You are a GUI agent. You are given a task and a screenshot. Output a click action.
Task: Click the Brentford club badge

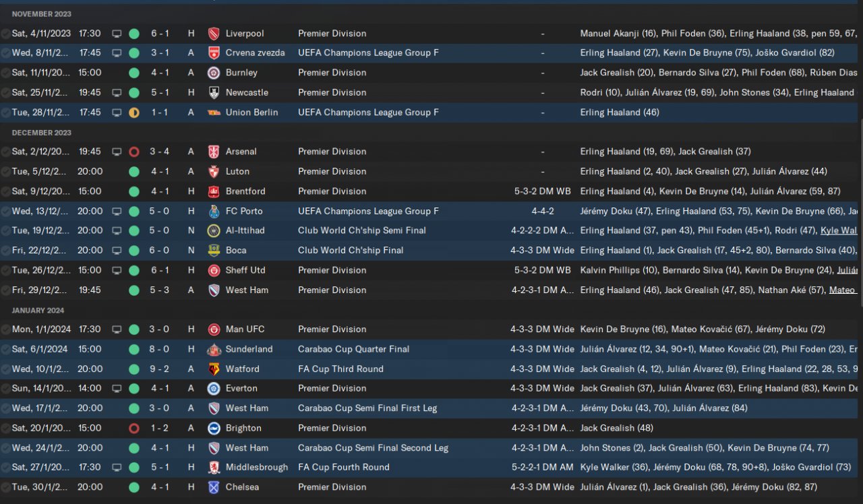[214, 191]
